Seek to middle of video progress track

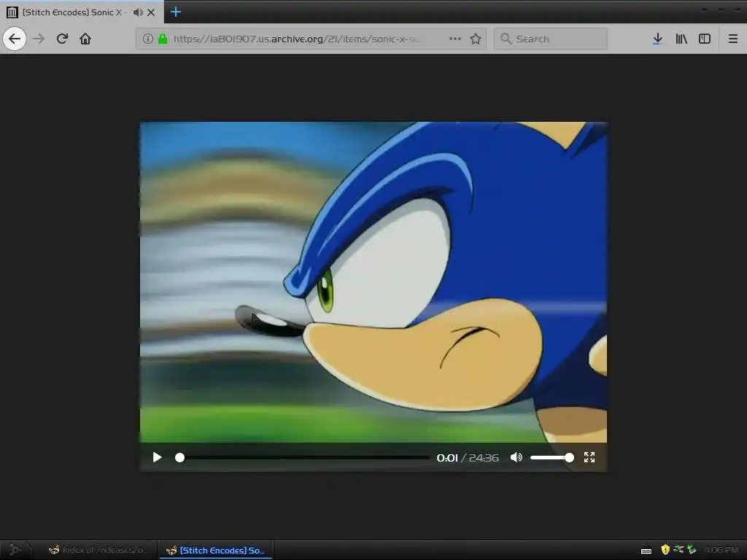(x=304, y=458)
